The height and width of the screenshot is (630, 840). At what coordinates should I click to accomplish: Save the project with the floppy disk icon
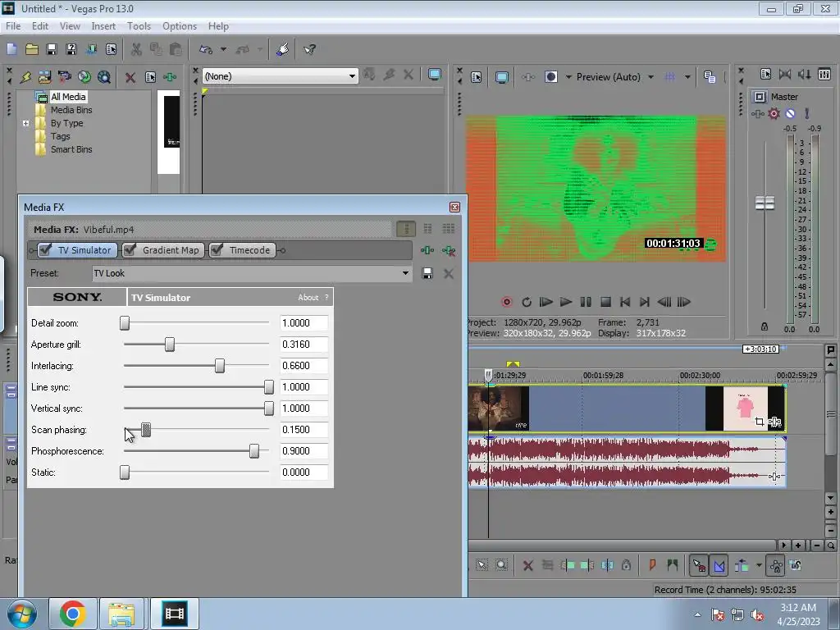coord(52,49)
